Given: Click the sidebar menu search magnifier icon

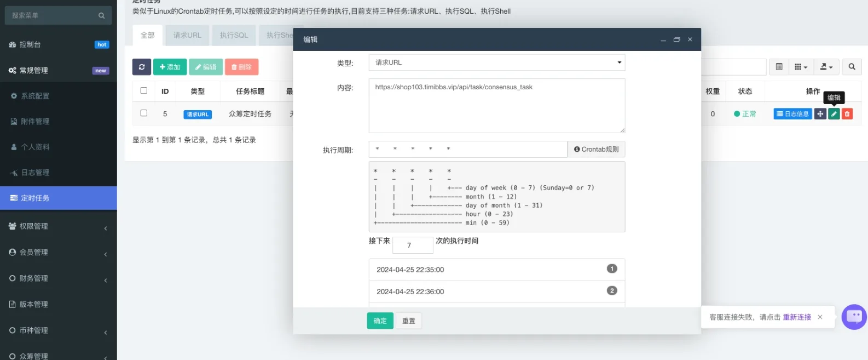Looking at the screenshot, I should click(101, 15).
